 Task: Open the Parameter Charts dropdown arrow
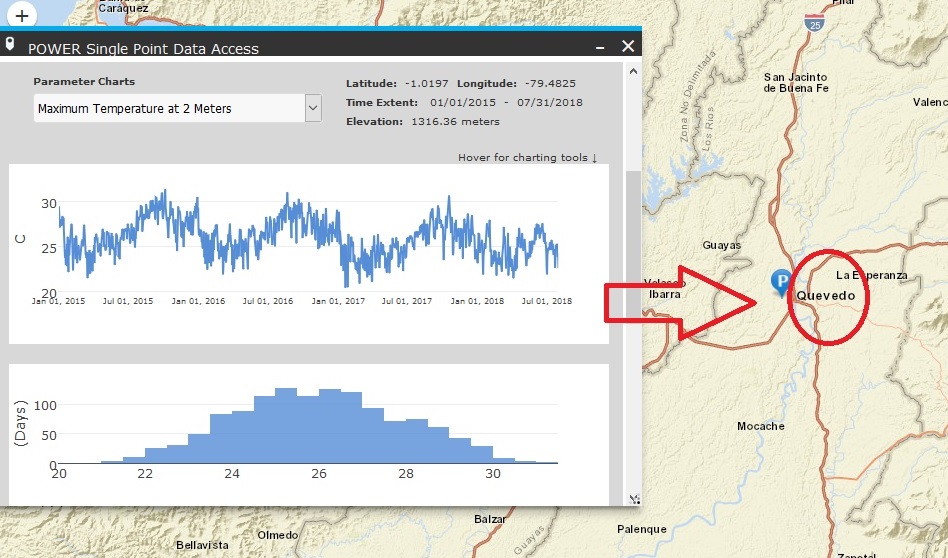tap(313, 107)
